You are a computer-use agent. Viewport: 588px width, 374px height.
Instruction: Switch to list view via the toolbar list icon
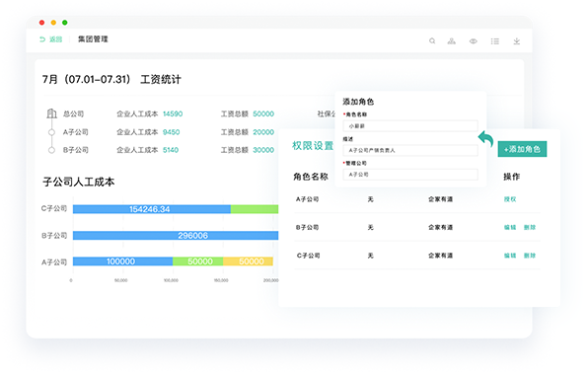495,40
